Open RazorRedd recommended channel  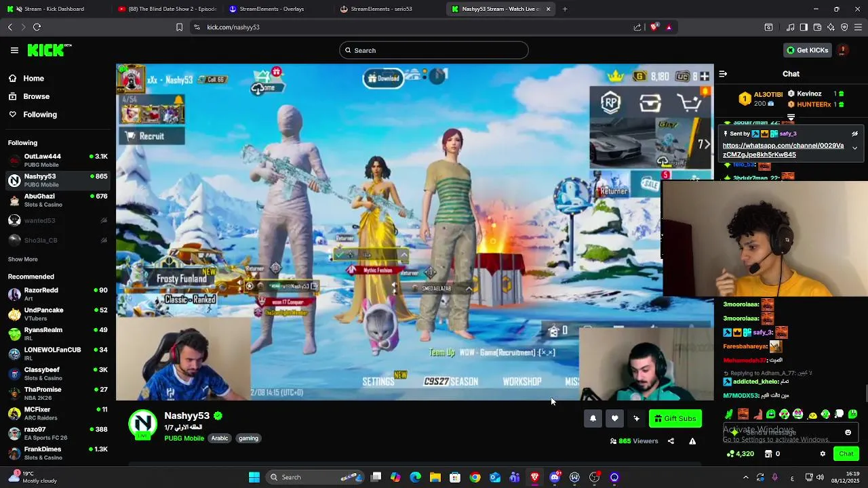(58, 294)
